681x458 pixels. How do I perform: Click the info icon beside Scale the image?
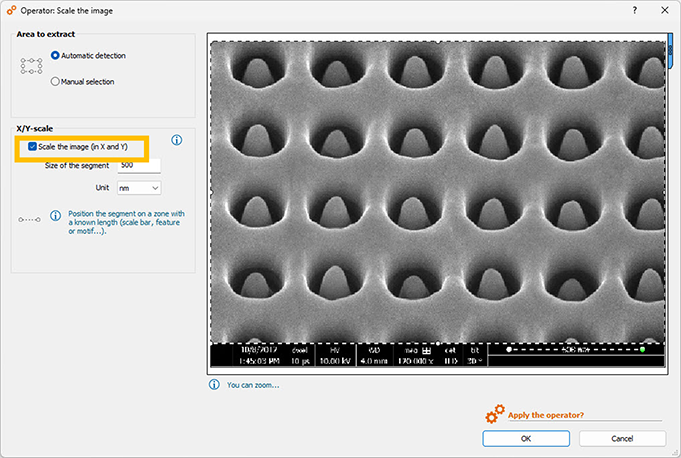(177, 140)
